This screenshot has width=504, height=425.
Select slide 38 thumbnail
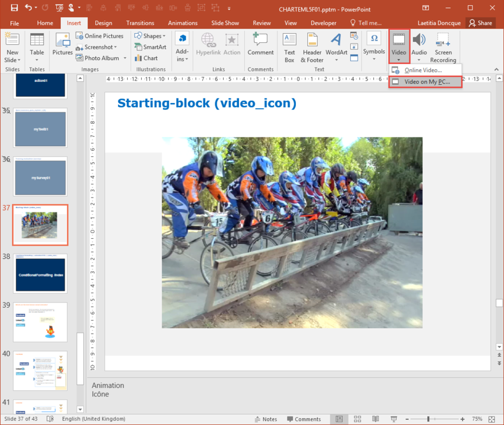click(x=41, y=274)
